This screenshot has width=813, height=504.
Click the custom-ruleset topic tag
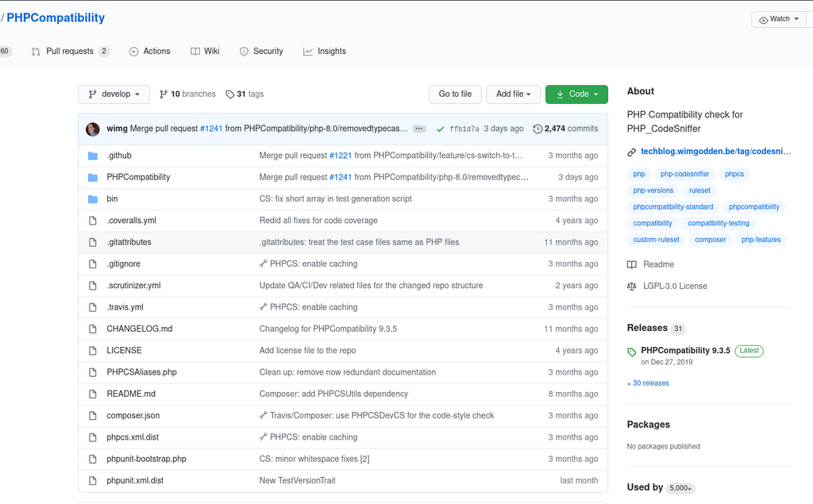point(656,240)
